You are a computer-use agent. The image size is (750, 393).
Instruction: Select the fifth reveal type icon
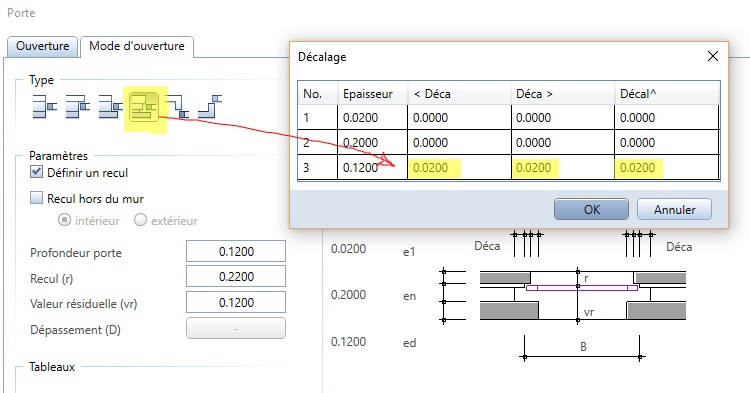pyautogui.click(x=177, y=106)
